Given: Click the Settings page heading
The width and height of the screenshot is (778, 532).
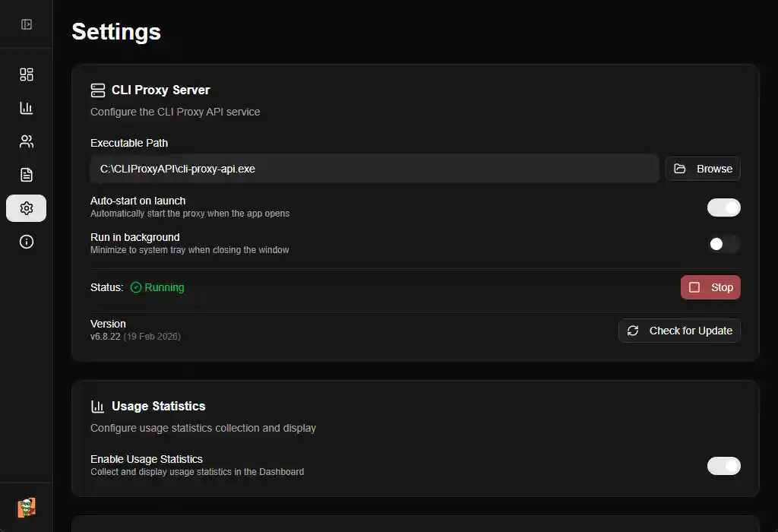Looking at the screenshot, I should pyautogui.click(x=116, y=32).
